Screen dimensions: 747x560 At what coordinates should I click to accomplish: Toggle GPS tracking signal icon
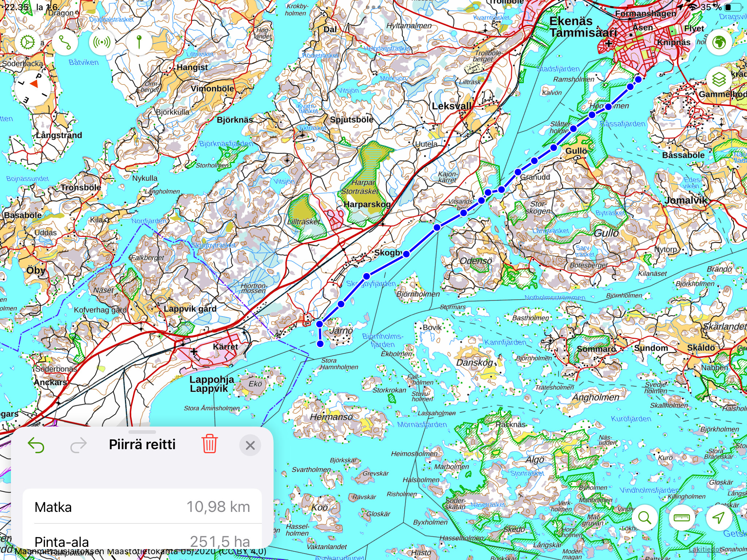tap(102, 43)
